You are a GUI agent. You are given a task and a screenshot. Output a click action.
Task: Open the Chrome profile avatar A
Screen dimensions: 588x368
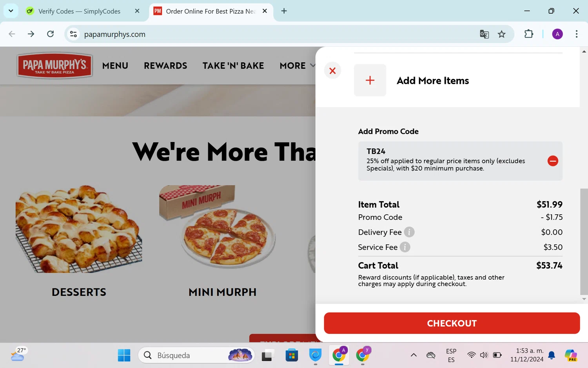[x=557, y=34]
